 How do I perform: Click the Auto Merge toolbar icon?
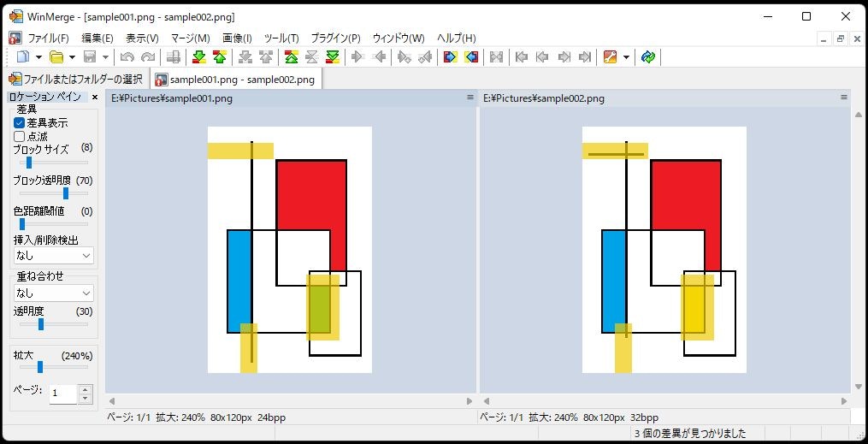click(x=497, y=56)
